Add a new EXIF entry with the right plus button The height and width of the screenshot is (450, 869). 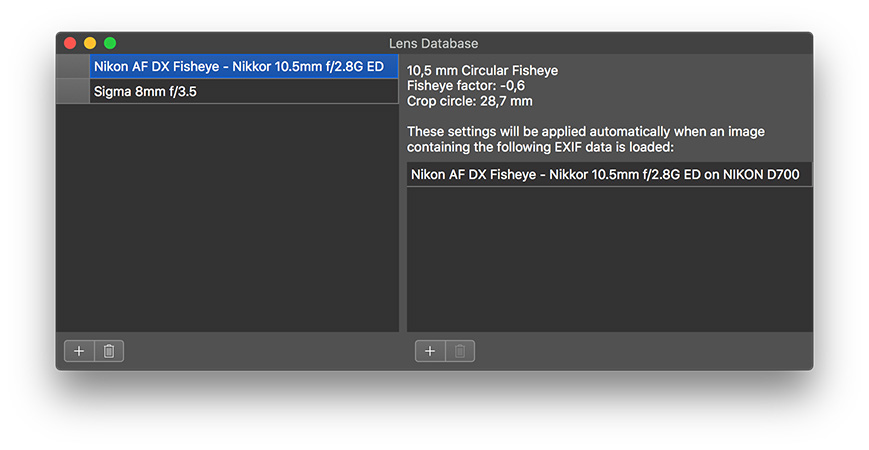pyautogui.click(x=430, y=351)
